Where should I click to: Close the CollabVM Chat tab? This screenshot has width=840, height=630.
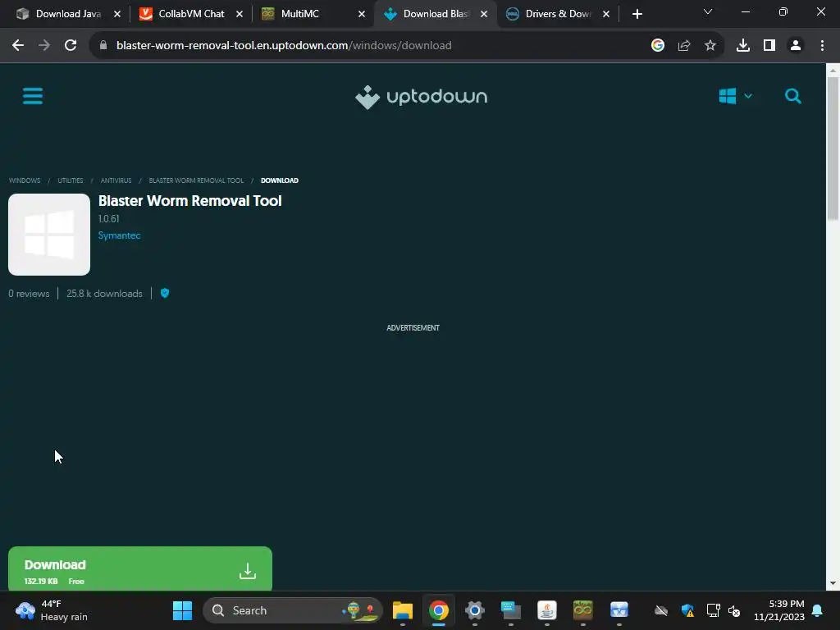(x=240, y=15)
